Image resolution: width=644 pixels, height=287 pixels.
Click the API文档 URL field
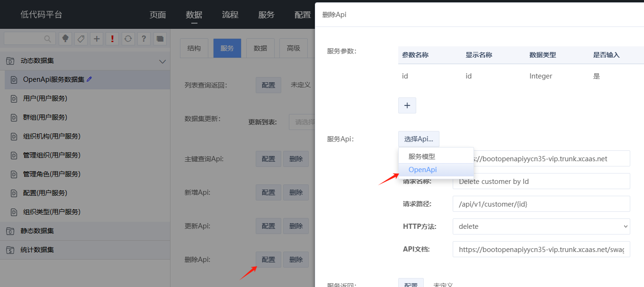click(541, 249)
